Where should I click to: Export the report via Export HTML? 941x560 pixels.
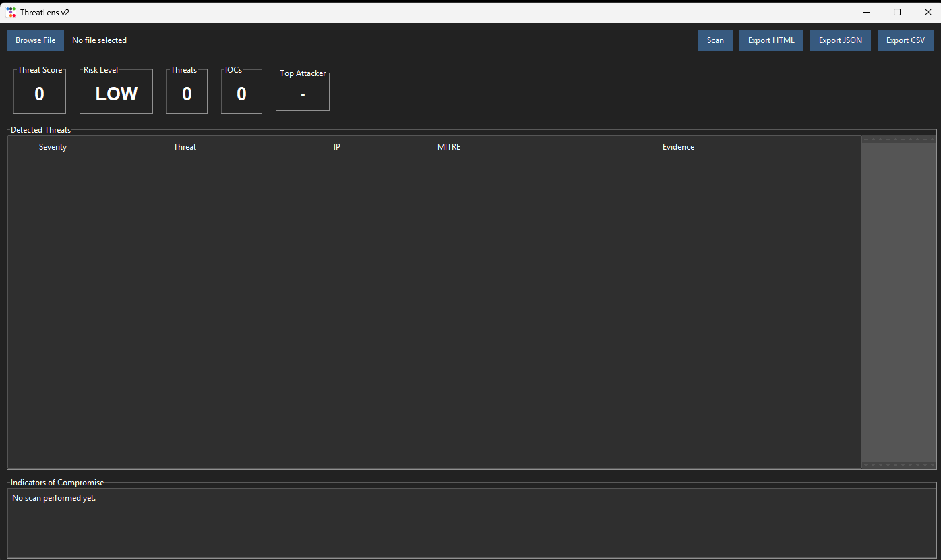[x=771, y=40]
